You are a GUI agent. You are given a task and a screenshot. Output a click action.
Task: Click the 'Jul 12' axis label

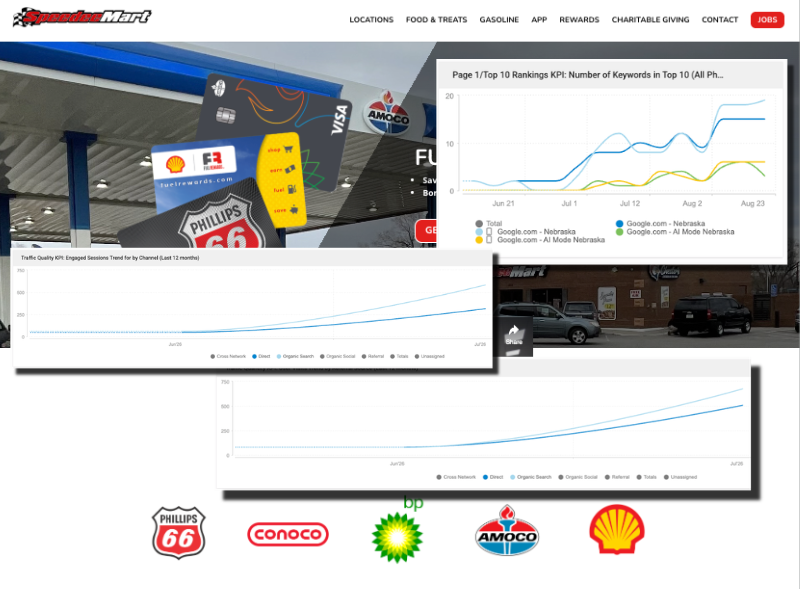pyautogui.click(x=630, y=203)
